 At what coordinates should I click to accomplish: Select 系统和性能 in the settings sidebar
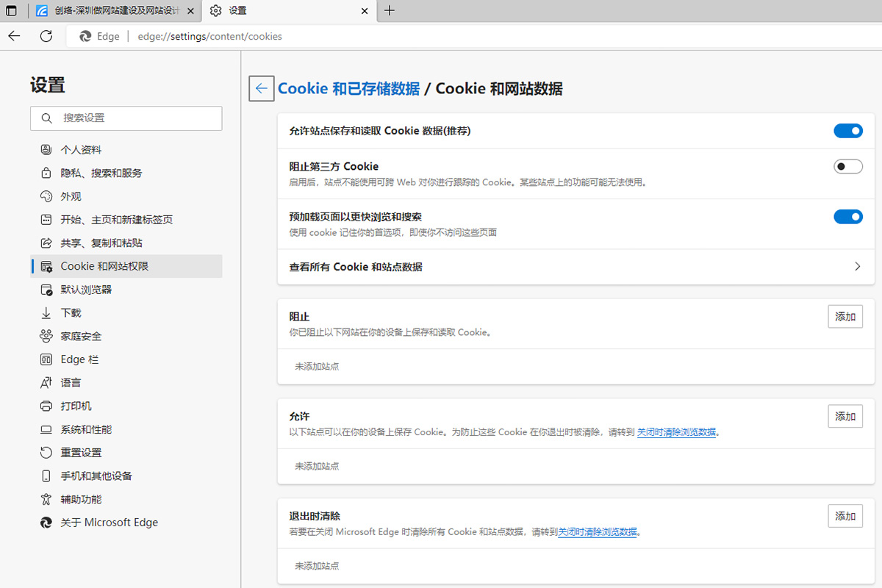86,429
